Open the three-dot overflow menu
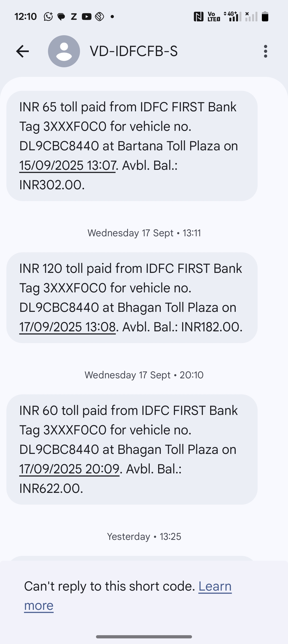The height and width of the screenshot is (644, 288). click(265, 51)
